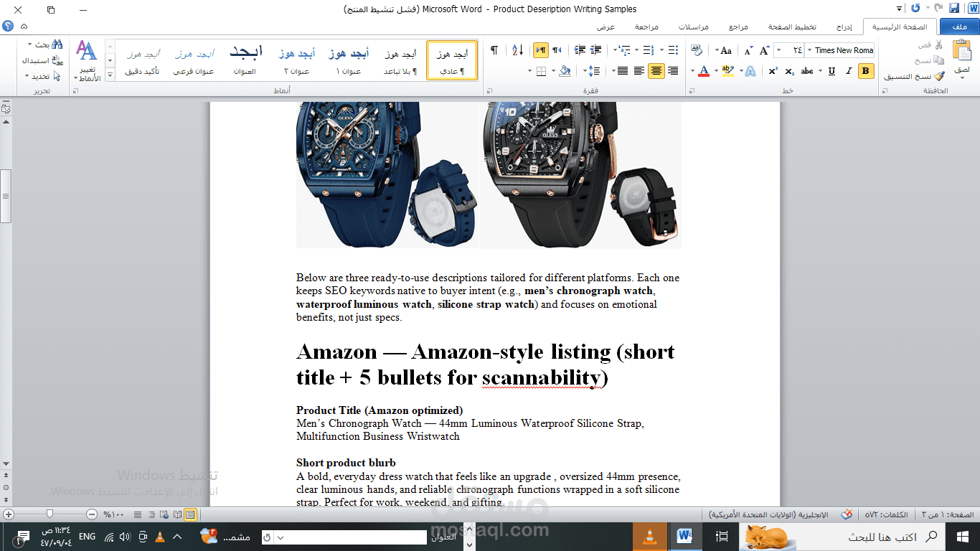Open VLC from Windows taskbar

tap(651, 537)
